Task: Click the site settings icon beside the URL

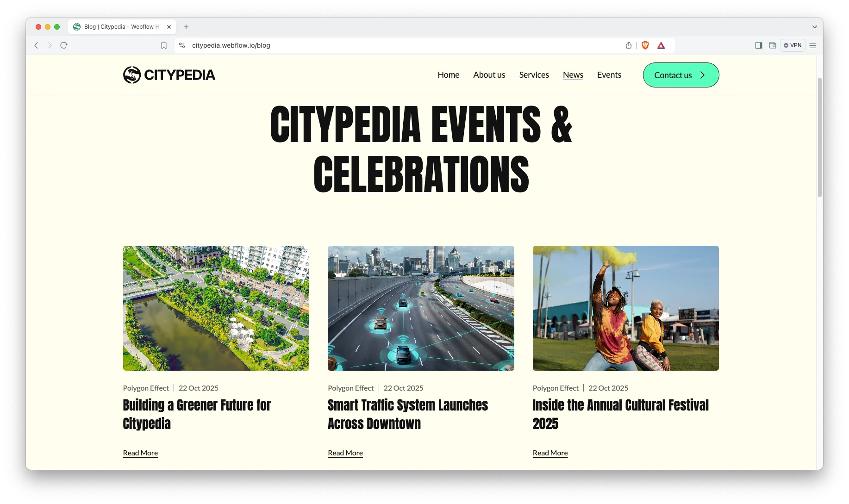Action: (x=182, y=45)
